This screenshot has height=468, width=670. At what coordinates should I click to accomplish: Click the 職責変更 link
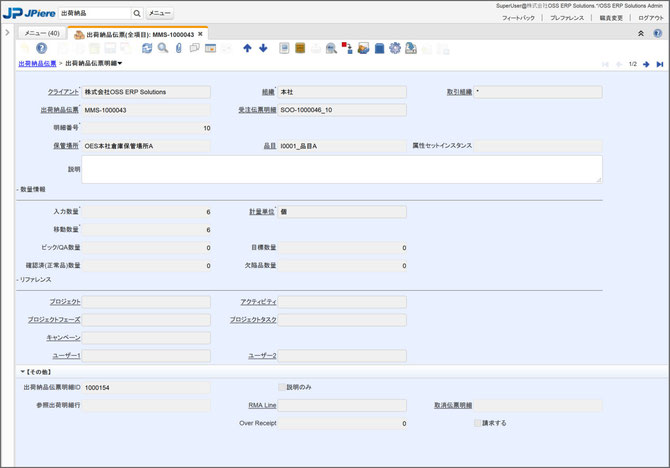[x=611, y=18]
